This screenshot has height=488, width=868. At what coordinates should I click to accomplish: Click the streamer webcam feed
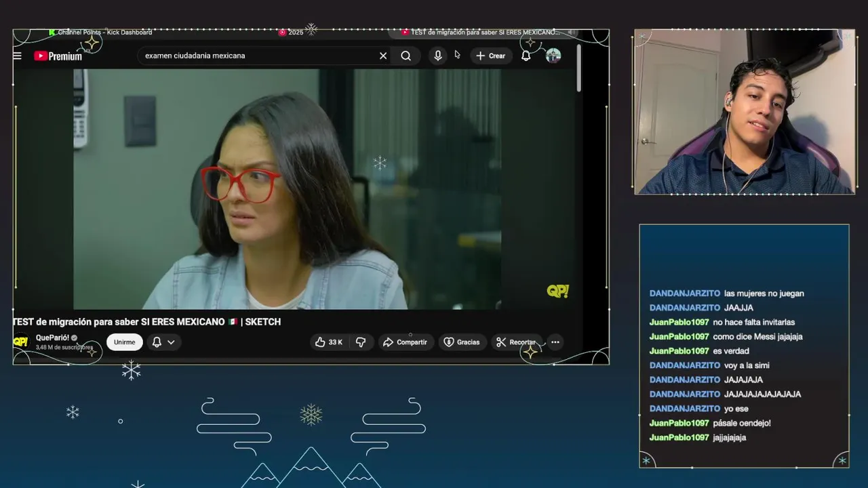coord(745,113)
